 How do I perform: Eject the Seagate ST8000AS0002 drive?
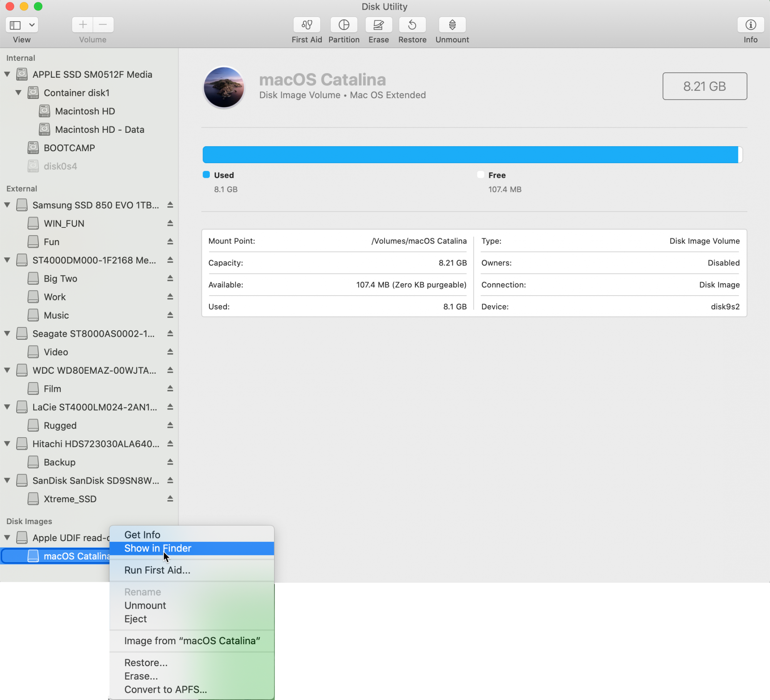(170, 334)
